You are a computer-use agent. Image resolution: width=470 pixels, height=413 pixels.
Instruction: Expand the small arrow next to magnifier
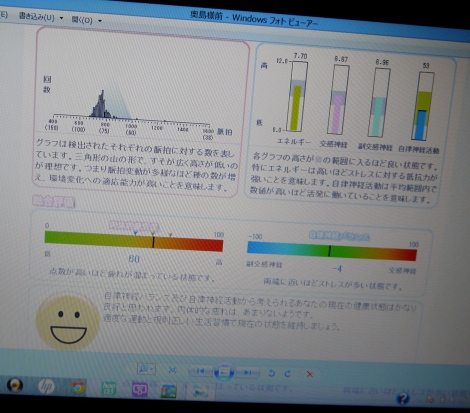152,369
